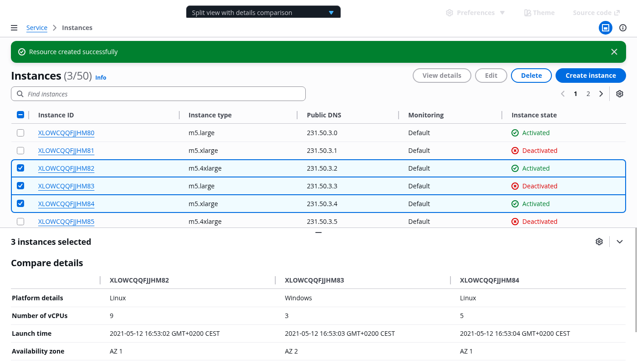Click the Service breadcrumb link

pyautogui.click(x=37, y=28)
